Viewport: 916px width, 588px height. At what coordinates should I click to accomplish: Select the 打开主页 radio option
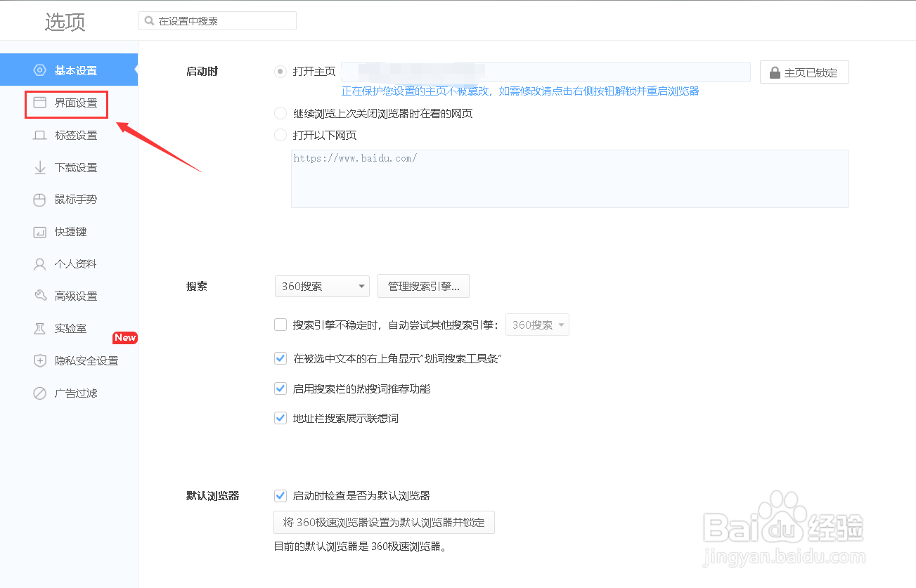coord(280,71)
